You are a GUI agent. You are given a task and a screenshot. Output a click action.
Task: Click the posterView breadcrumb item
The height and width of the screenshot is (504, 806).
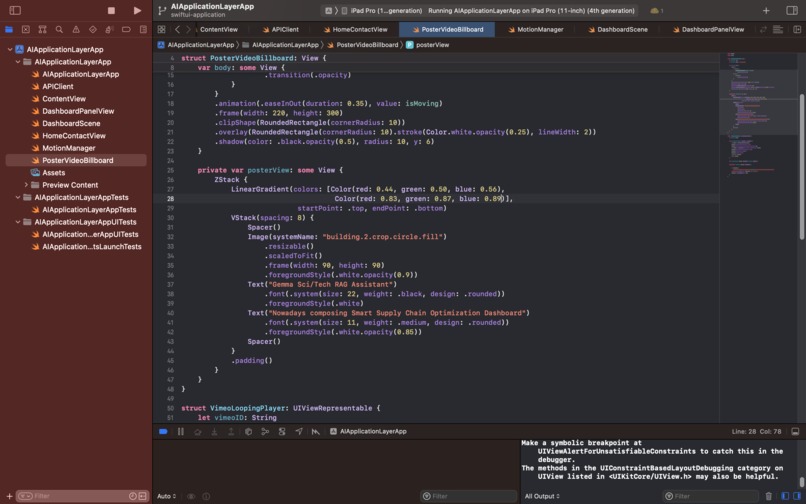click(x=427, y=45)
